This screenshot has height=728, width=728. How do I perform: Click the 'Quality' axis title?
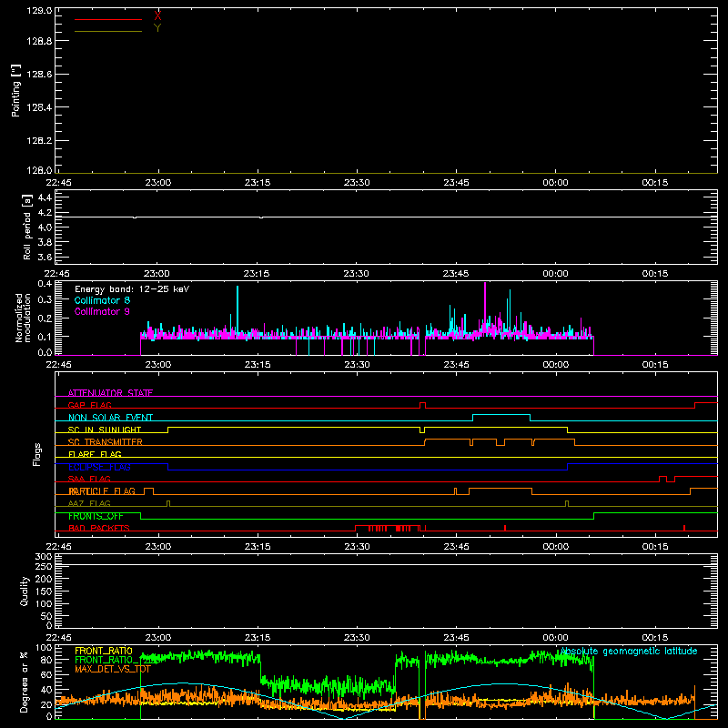[25, 591]
